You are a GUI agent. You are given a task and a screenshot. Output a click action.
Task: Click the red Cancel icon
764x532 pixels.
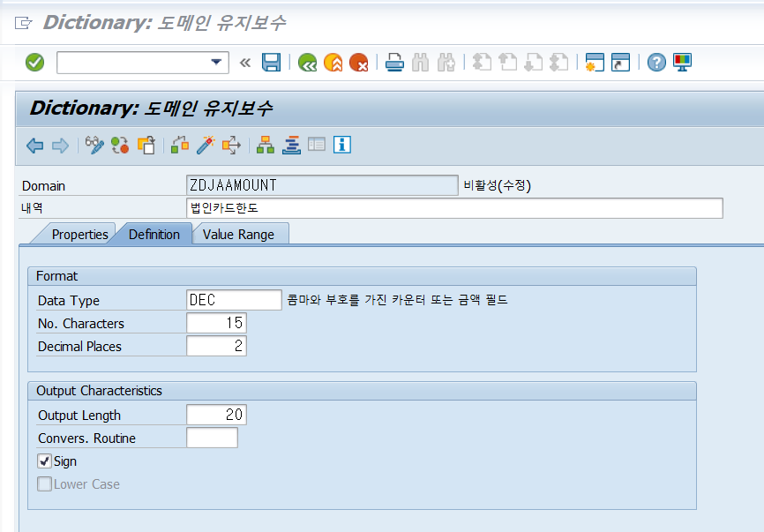359,63
